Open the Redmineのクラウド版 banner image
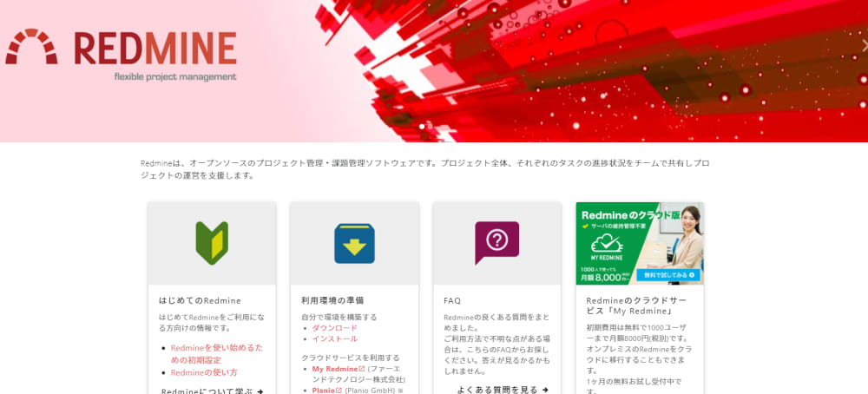This screenshot has width=868, height=394. 640,244
